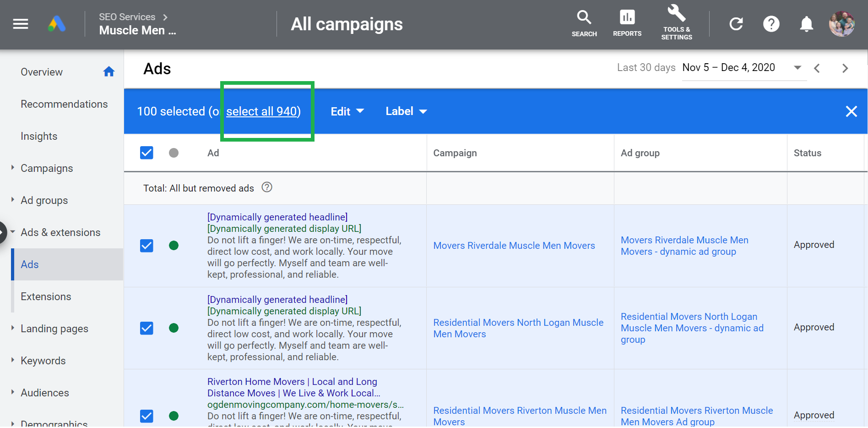The height and width of the screenshot is (428, 868).
Task: Open the Edit dropdown
Action: coord(347,111)
